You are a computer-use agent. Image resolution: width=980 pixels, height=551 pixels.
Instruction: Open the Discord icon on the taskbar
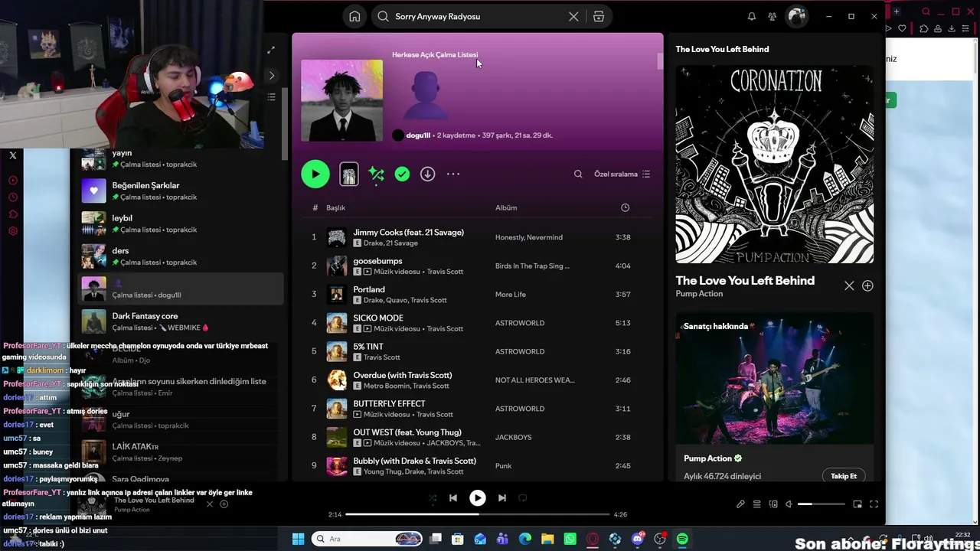(x=638, y=539)
